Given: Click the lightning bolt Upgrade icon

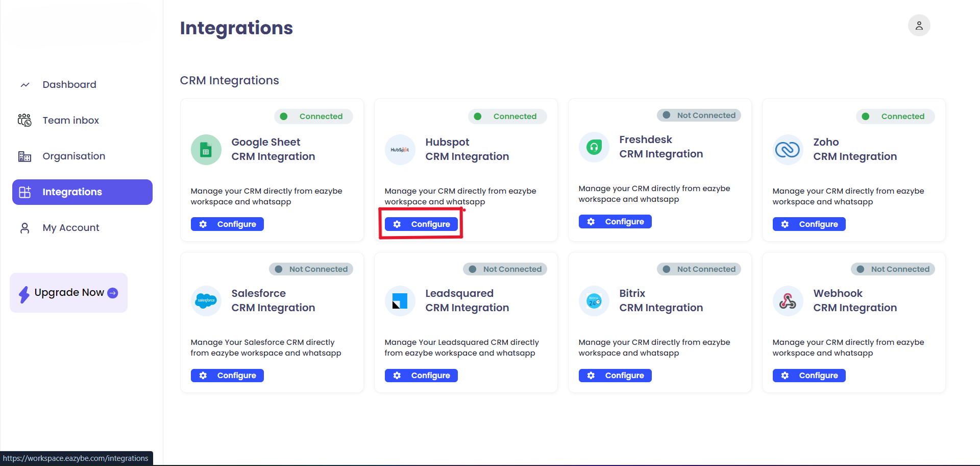Looking at the screenshot, I should point(24,294).
